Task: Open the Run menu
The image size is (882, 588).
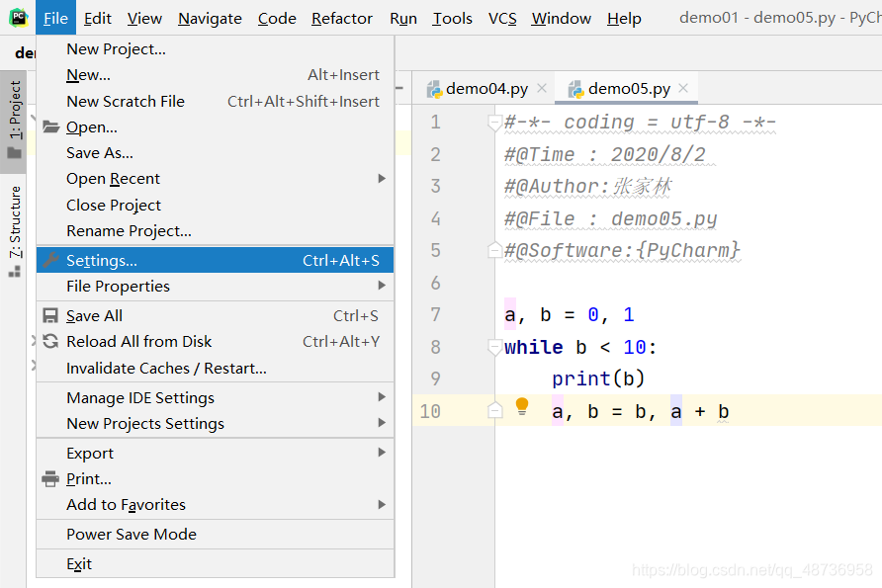Action: tap(402, 19)
